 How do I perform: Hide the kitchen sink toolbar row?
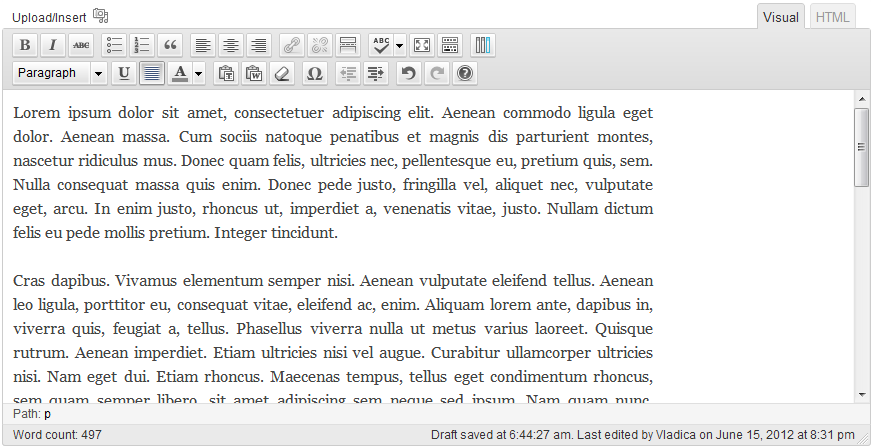pos(450,45)
